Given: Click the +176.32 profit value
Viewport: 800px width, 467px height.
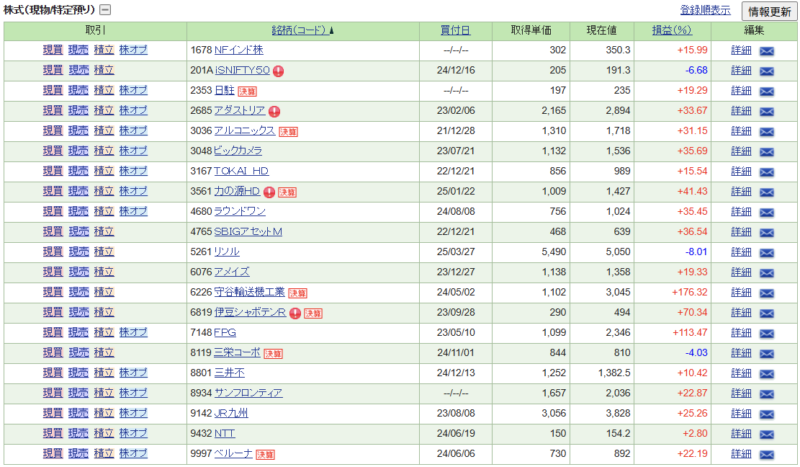Looking at the screenshot, I should [x=689, y=292].
